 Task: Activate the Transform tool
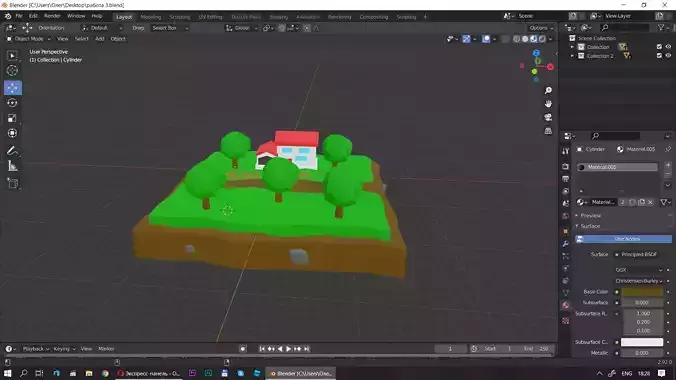[12, 133]
